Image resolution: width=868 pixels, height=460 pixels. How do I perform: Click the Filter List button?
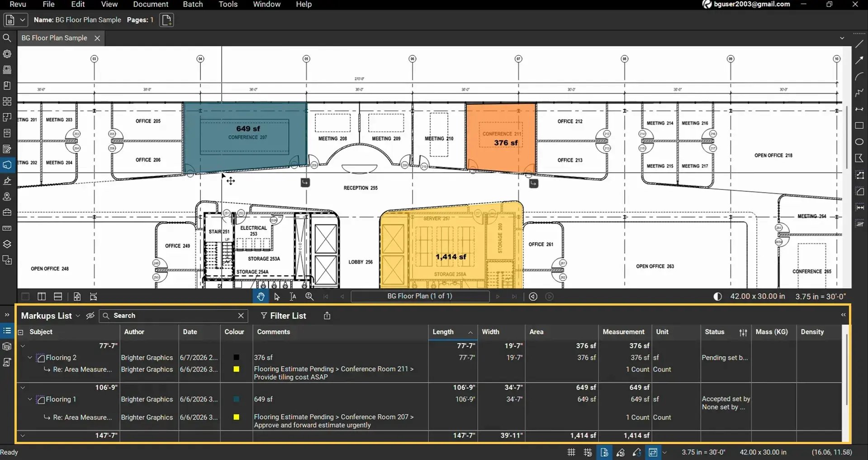(x=283, y=316)
